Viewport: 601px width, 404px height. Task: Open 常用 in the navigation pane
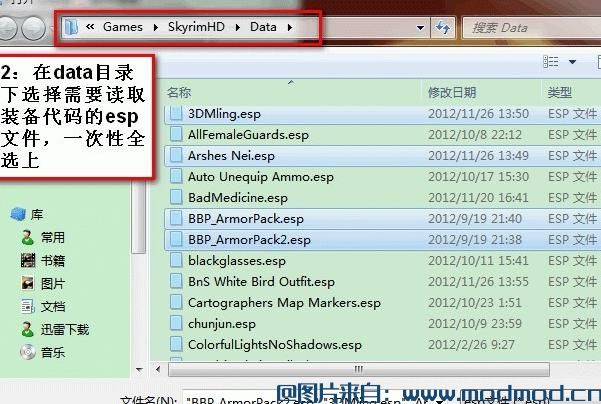click(43, 238)
